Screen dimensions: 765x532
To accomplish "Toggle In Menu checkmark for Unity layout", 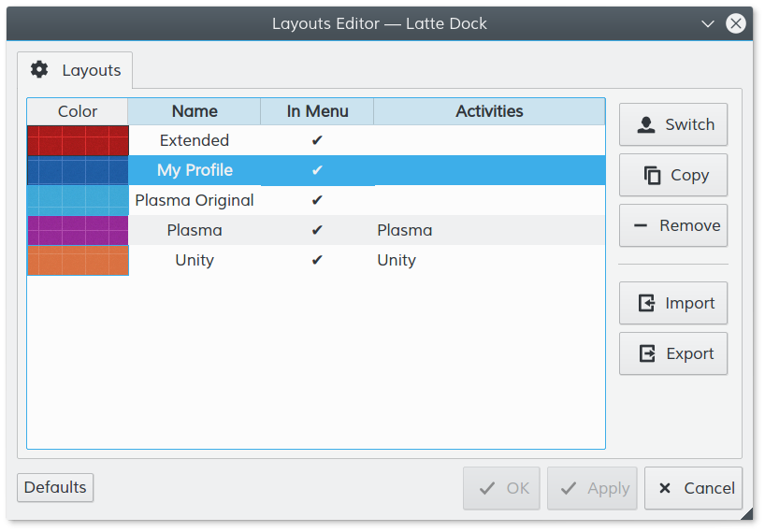I will point(317,260).
